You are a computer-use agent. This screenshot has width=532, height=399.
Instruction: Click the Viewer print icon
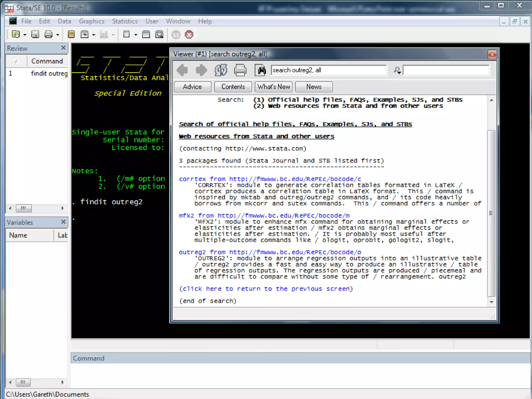click(x=240, y=70)
